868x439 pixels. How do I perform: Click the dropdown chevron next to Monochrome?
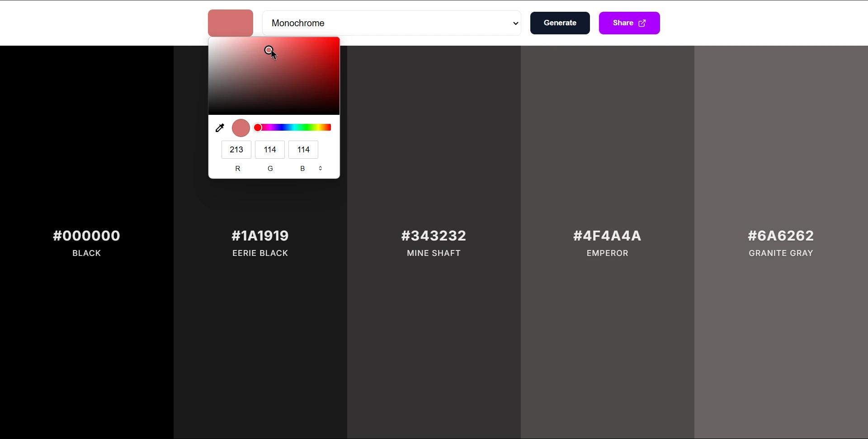point(515,23)
